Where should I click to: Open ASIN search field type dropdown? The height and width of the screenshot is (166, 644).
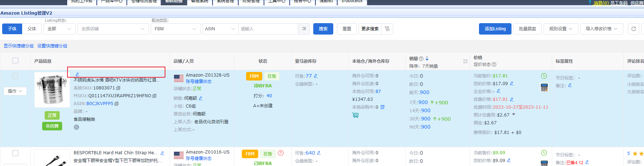point(220,29)
